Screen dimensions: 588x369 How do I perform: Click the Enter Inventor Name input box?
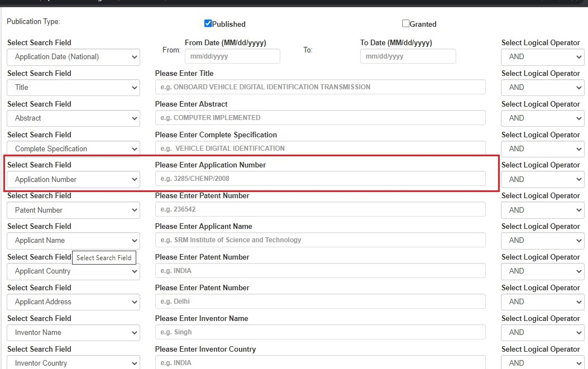pos(319,332)
